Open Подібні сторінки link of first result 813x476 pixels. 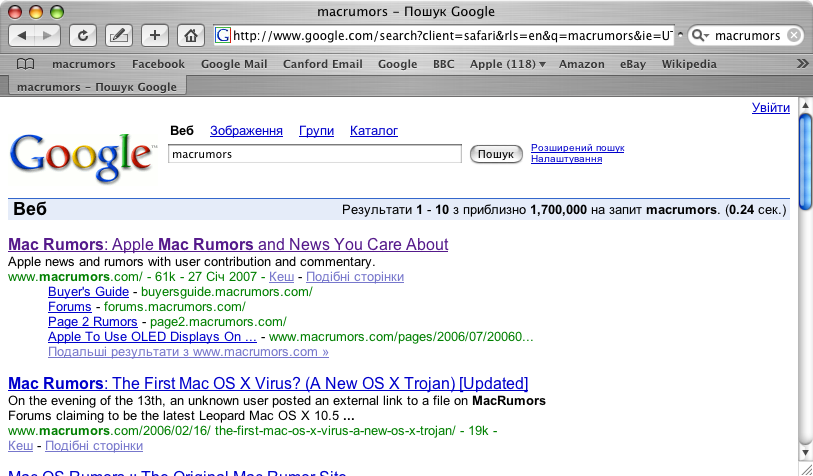[x=355, y=277]
